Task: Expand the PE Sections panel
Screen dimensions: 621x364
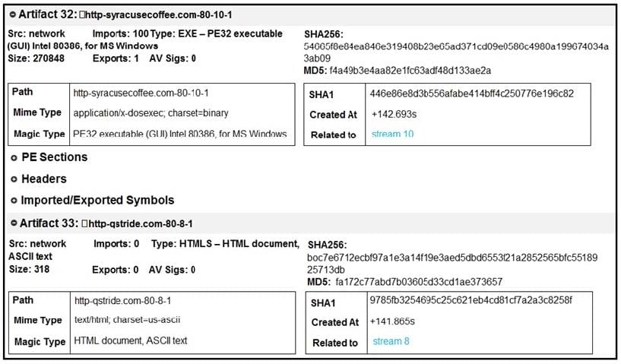Action: 14,157
